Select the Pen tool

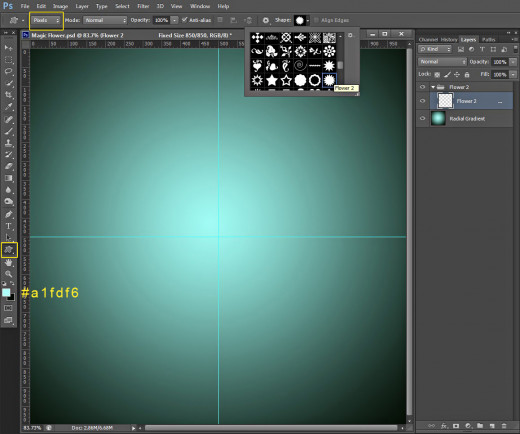pyautogui.click(x=9, y=214)
